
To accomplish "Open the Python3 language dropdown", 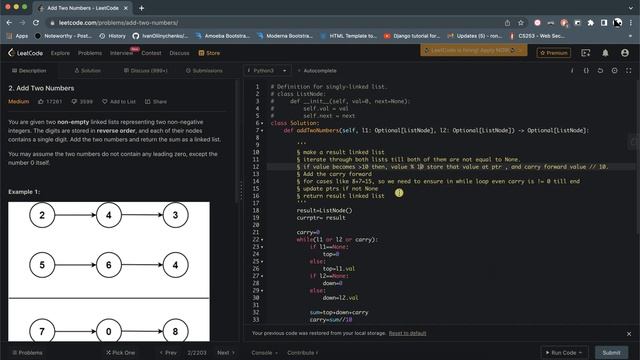I will pyautogui.click(x=267, y=71).
